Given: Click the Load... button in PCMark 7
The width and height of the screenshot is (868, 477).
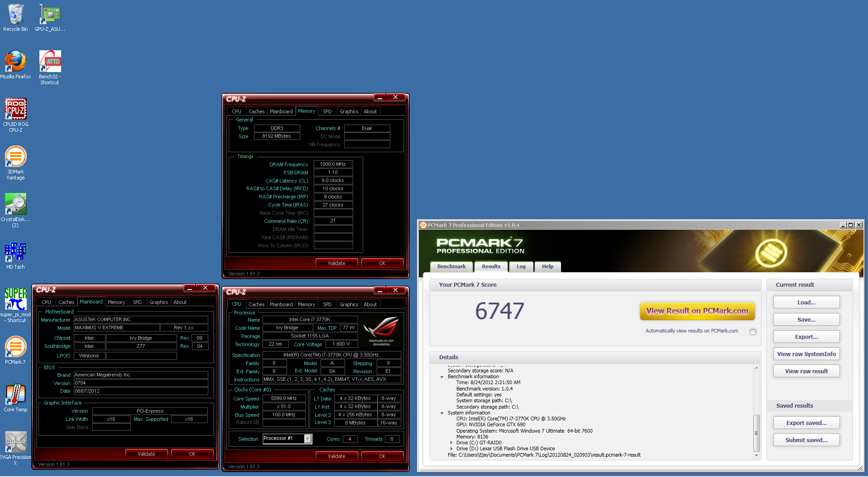Looking at the screenshot, I should pyautogui.click(x=806, y=302).
